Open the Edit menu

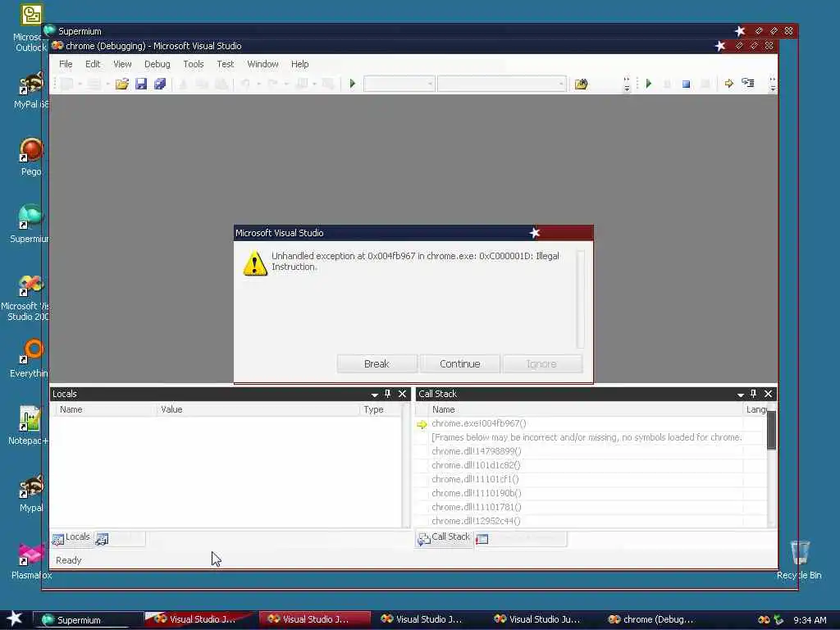[93, 64]
